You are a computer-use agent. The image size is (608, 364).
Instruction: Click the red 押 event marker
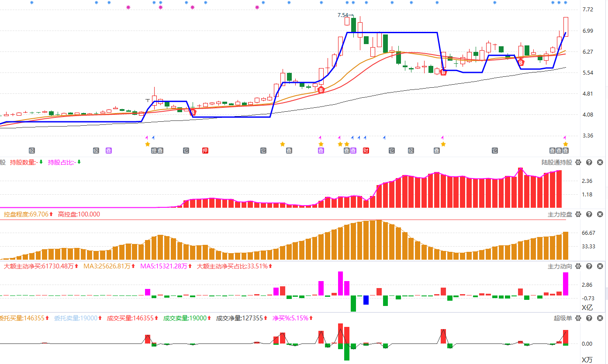click(205, 151)
